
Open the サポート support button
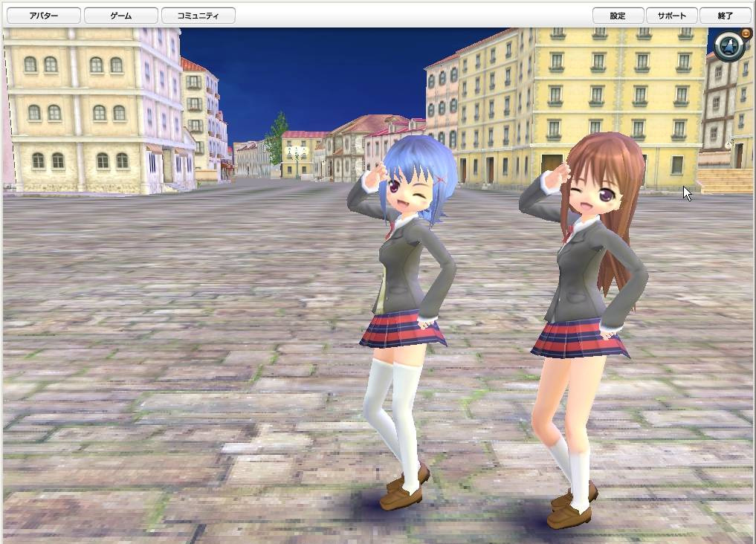[x=671, y=16]
